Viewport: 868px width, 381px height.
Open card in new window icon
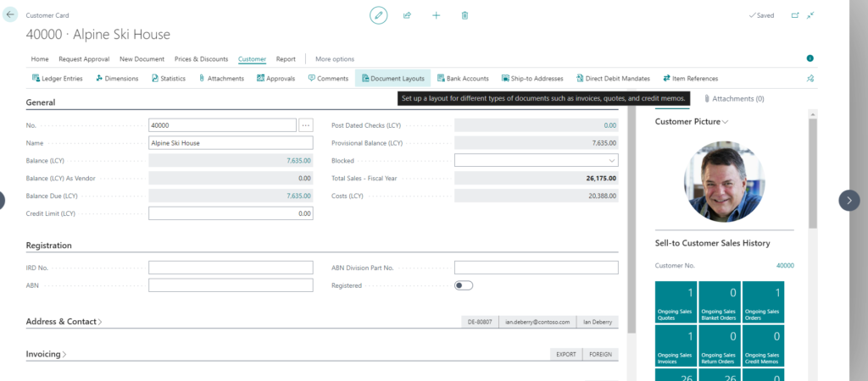tap(795, 15)
